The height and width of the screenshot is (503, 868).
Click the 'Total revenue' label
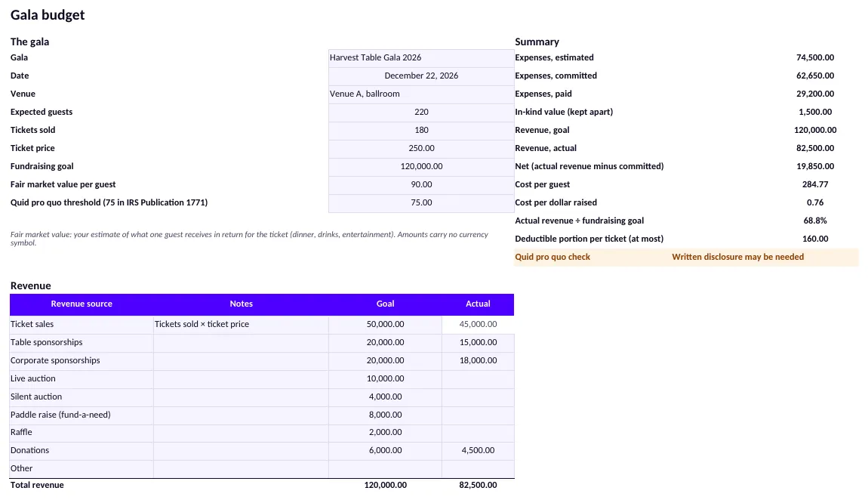click(x=37, y=486)
